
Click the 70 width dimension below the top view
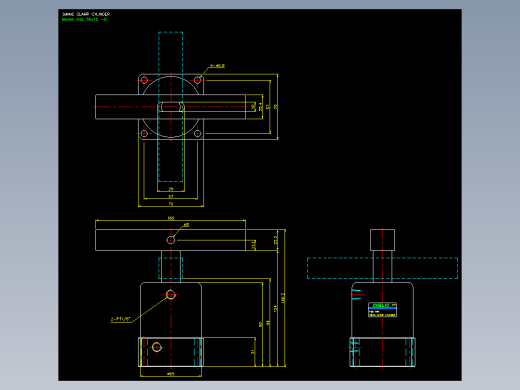click(171, 204)
